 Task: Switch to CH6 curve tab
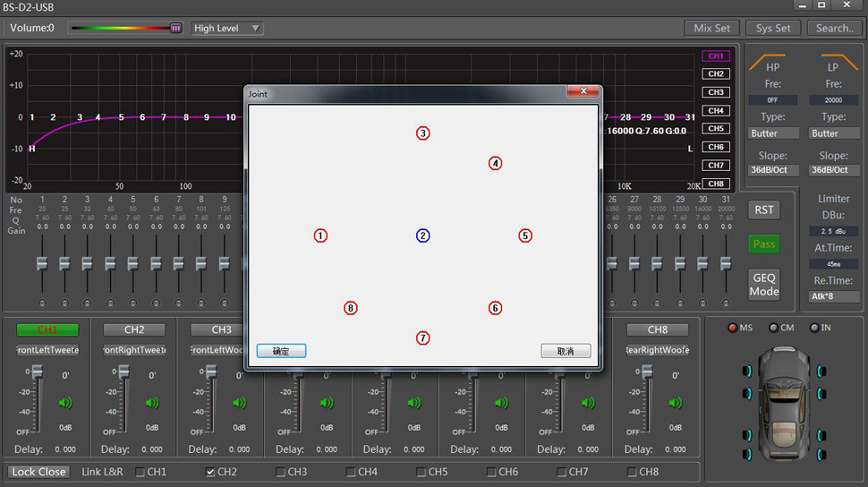click(716, 147)
